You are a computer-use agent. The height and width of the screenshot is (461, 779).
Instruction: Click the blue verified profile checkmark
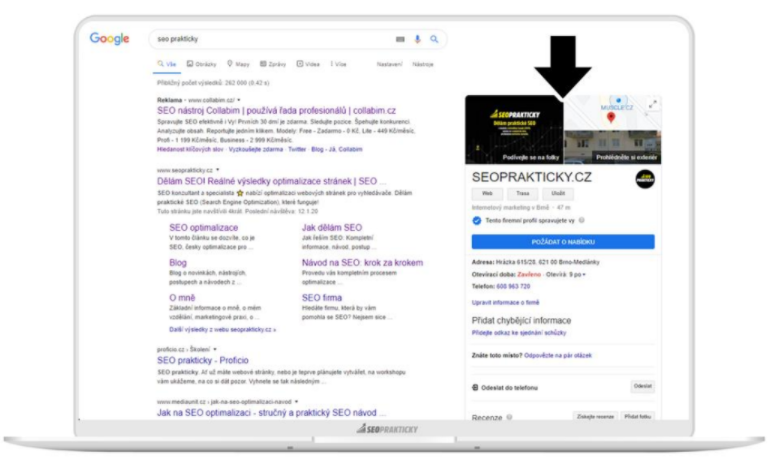pos(477,221)
